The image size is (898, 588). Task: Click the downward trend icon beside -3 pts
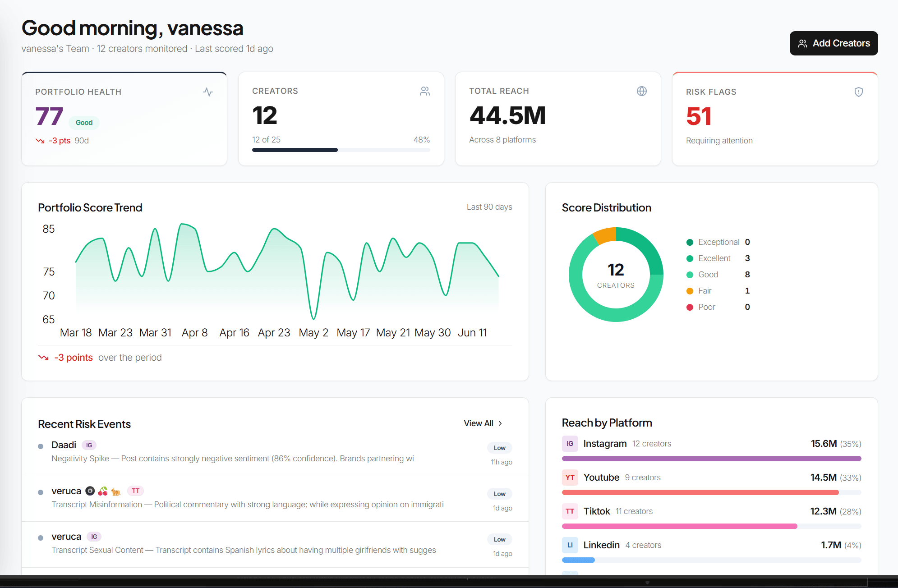click(40, 141)
